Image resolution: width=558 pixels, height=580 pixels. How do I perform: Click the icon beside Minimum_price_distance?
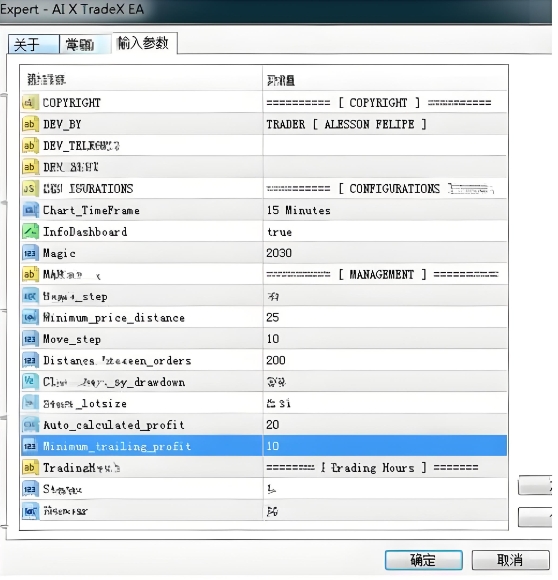tap(30, 317)
